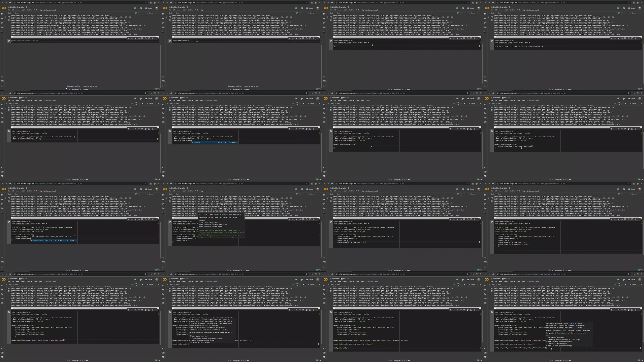Expand RAM/Disk dropdown arrow above the empty-cell notebook
Screen dimensions: 644x362
point(142,13)
